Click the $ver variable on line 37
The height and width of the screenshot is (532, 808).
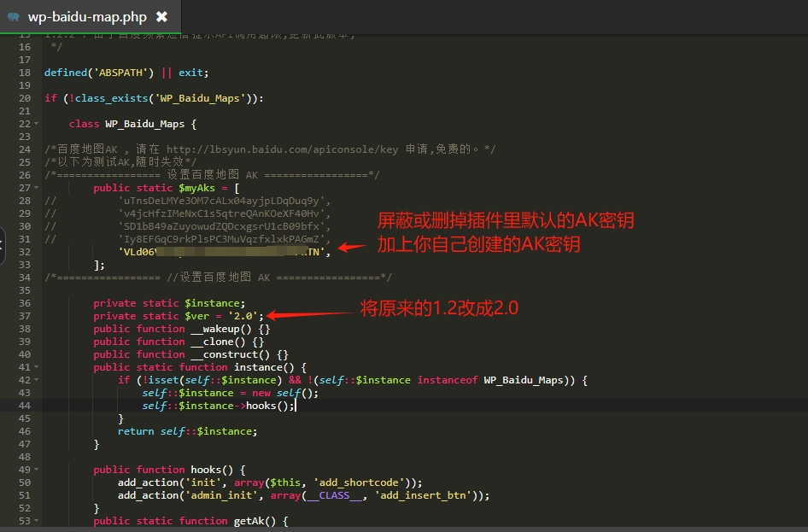click(196, 316)
